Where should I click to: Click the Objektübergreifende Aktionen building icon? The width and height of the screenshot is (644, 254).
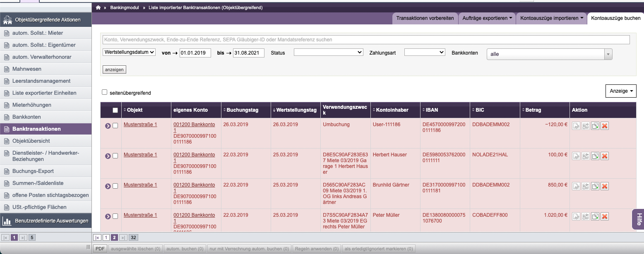[7, 19]
